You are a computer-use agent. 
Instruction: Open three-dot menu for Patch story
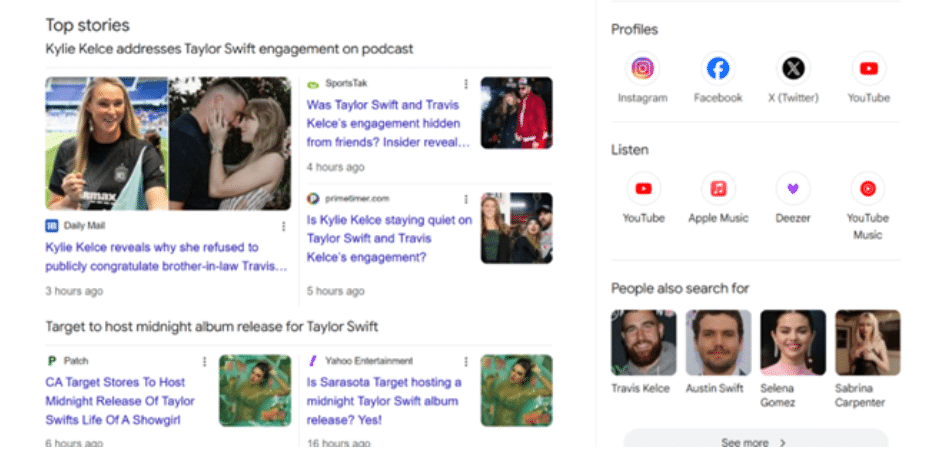(x=205, y=361)
